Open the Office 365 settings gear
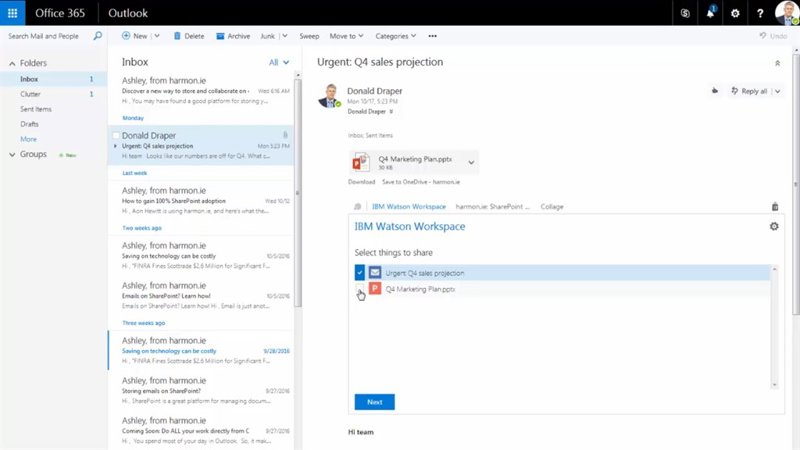This screenshot has height=450, width=800. (736, 13)
